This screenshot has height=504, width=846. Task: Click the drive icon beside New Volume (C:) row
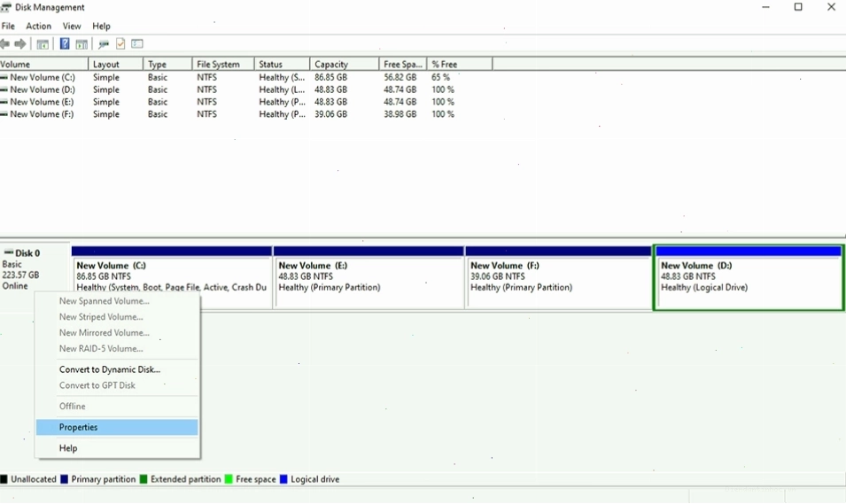click(x=4, y=78)
